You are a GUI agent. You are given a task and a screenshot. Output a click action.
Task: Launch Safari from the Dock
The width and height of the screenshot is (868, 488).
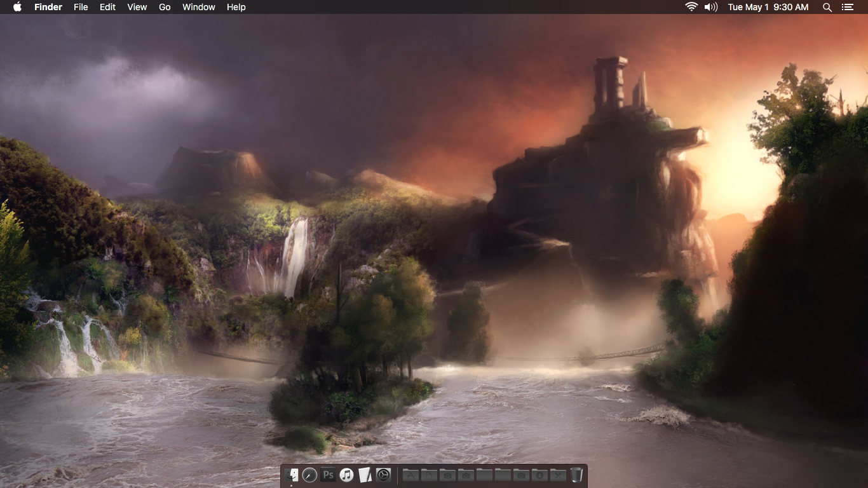309,475
